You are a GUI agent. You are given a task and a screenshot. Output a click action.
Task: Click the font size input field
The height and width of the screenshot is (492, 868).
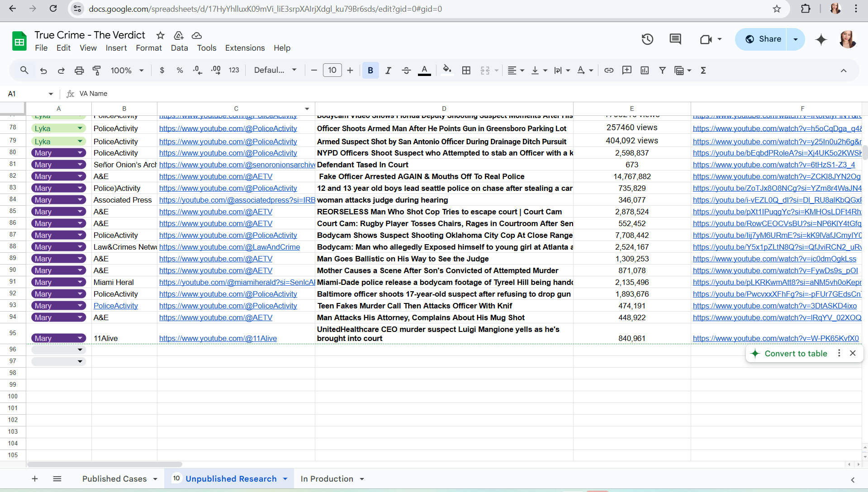coord(332,70)
